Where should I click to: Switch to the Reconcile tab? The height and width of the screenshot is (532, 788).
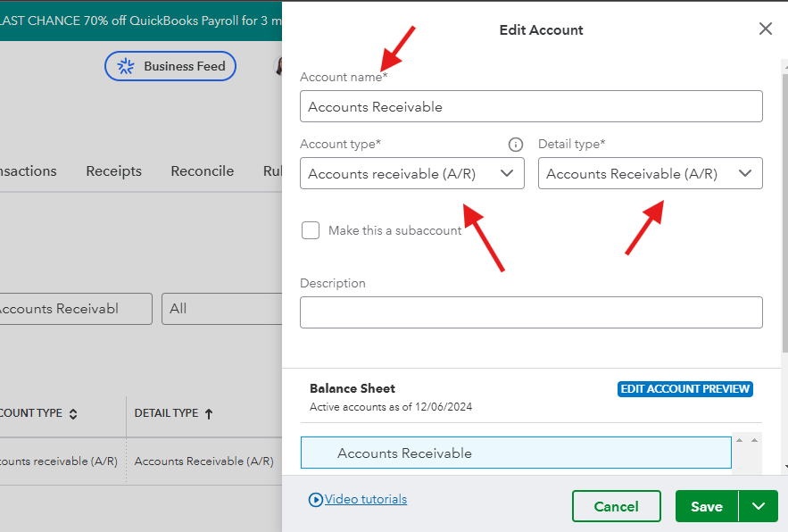point(202,170)
